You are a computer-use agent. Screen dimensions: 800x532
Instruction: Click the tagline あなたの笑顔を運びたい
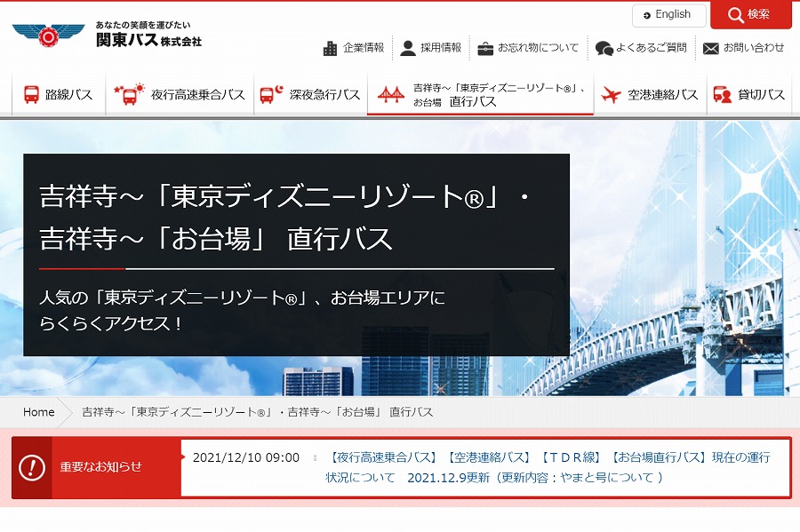143,25
